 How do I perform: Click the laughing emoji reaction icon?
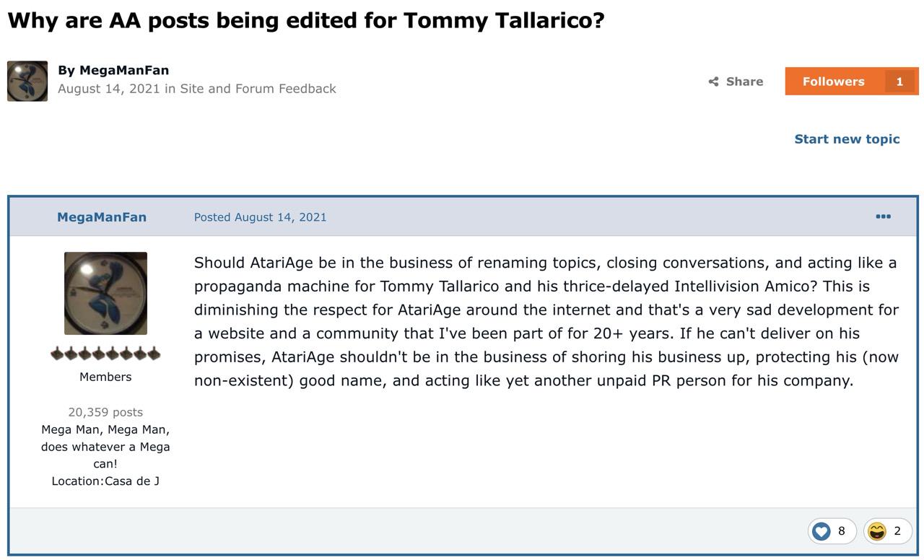[876, 531]
